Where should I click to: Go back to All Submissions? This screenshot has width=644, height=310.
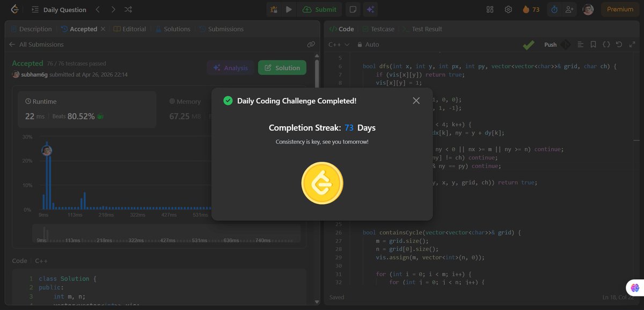coord(36,45)
